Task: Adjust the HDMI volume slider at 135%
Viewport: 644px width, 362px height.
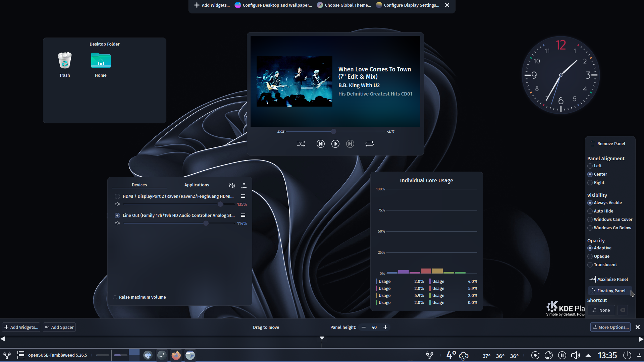Action: point(179,204)
